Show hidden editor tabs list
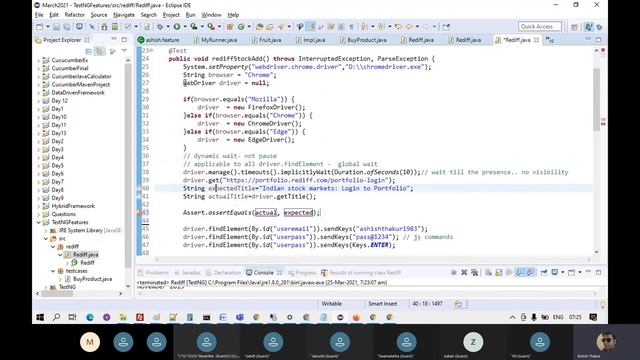640x360 pixels. [549, 40]
